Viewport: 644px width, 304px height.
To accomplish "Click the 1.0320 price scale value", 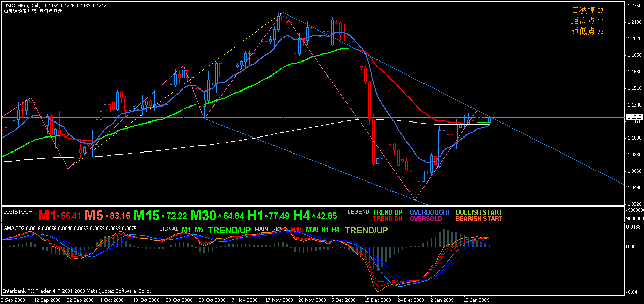I will 634,204.
